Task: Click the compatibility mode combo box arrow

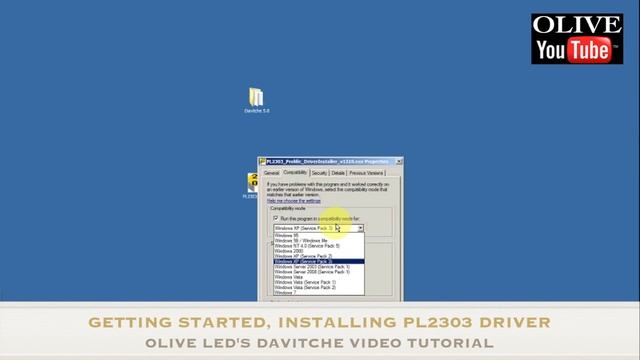Action: (x=360, y=228)
